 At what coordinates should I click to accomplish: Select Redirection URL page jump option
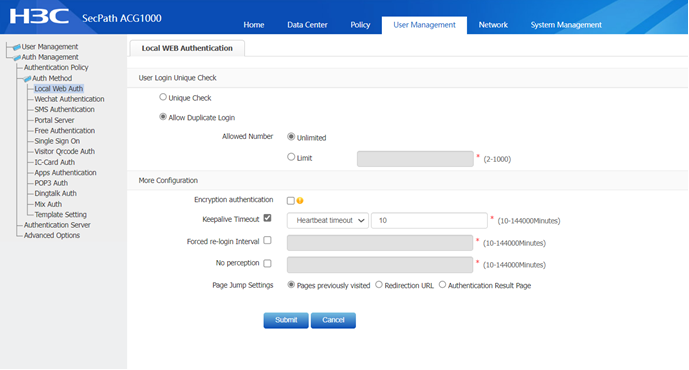[379, 285]
